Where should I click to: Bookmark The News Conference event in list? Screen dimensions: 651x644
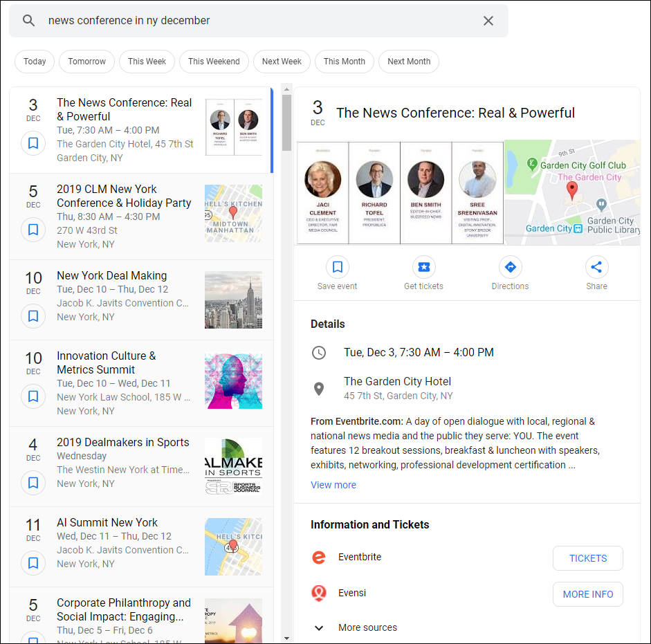(33, 143)
